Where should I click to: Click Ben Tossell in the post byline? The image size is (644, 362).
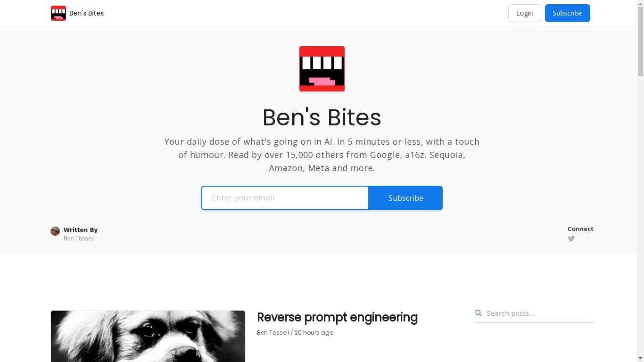point(272,333)
